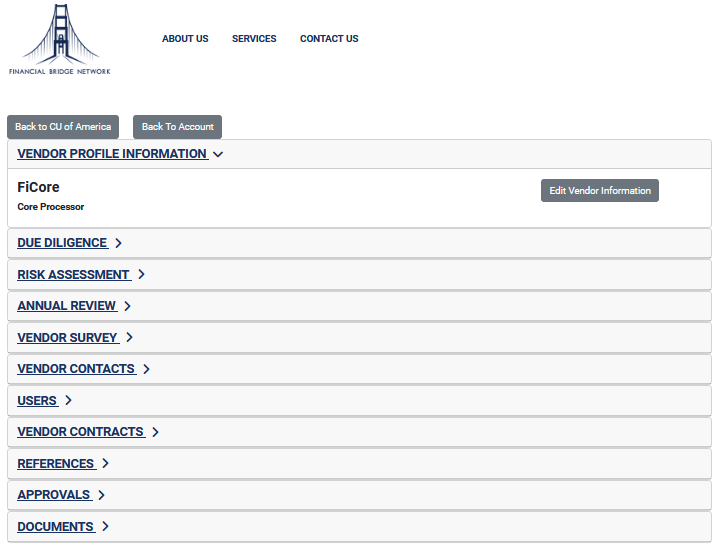Open the Contact Us menu item
The height and width of the screenshot is (544, 717).
329,39
